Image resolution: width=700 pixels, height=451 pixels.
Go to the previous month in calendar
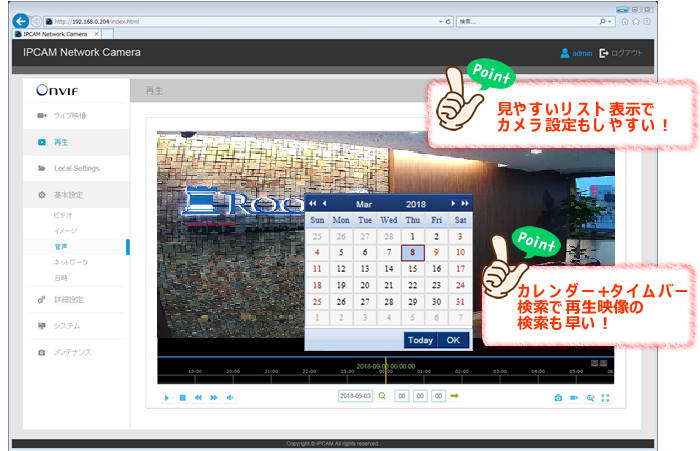pyautogui.click(x=324, y=203)
